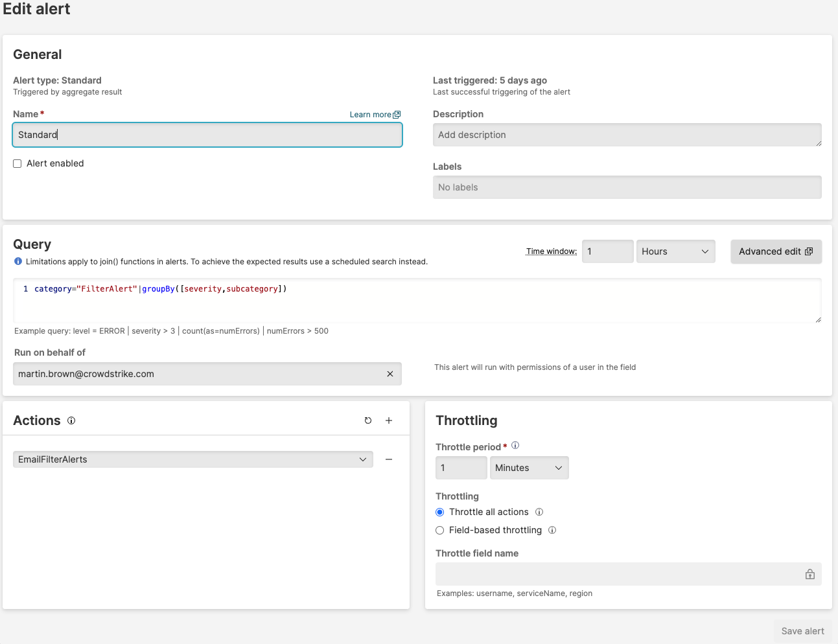Click the lock icon in Throttle field name

[x=810, y=574]
